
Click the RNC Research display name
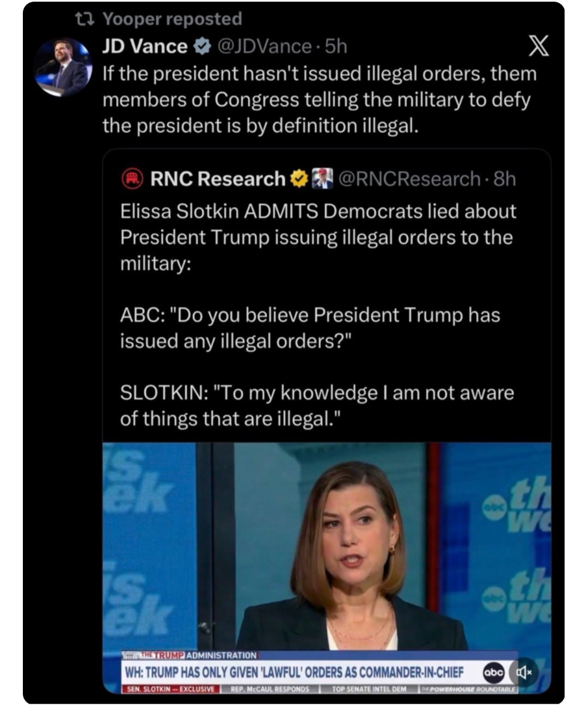point(218,179)
